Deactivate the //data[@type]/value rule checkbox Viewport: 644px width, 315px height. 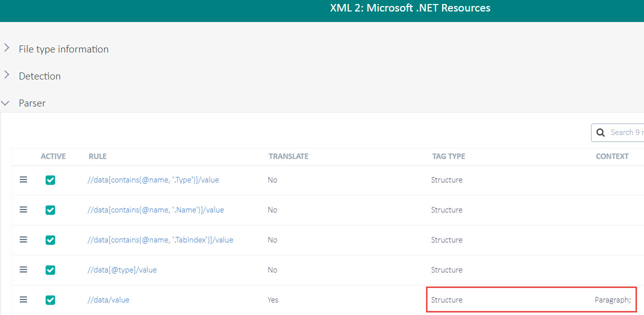[x=50, y=270]
